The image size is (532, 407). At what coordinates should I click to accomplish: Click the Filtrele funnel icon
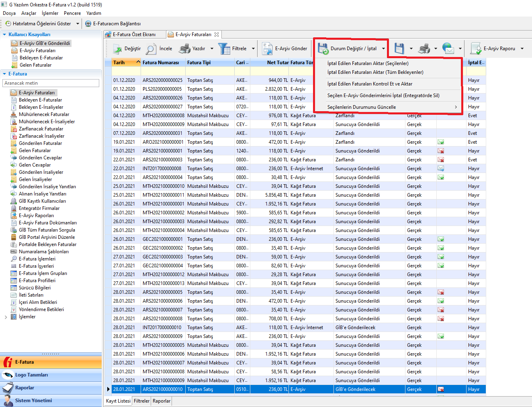224,49
